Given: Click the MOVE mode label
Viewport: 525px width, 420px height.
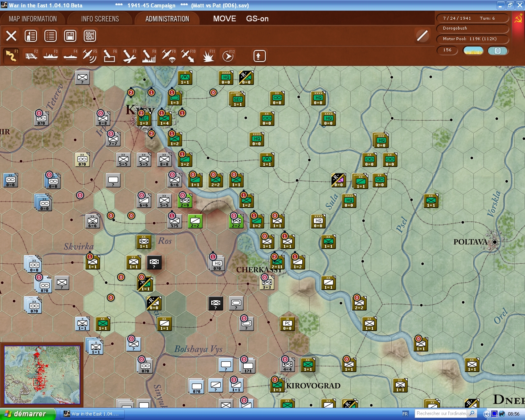Looking at the screenshot, I should (224, 19).
